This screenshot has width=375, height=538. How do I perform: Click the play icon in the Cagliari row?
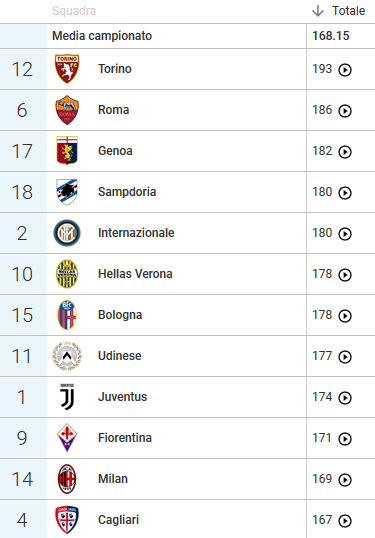(345, 521)
